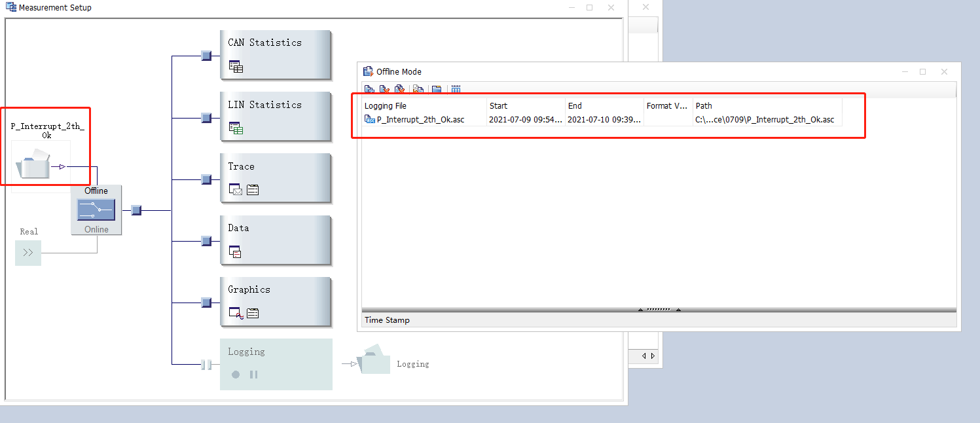Click the End column header

[x=604, y=105]
